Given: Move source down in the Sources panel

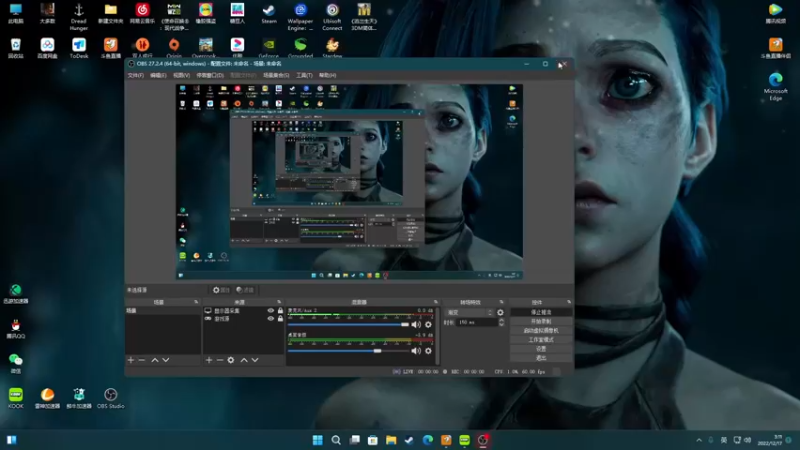Looking at the screenshot, I should pyautogui.click(x=255, y=360).
